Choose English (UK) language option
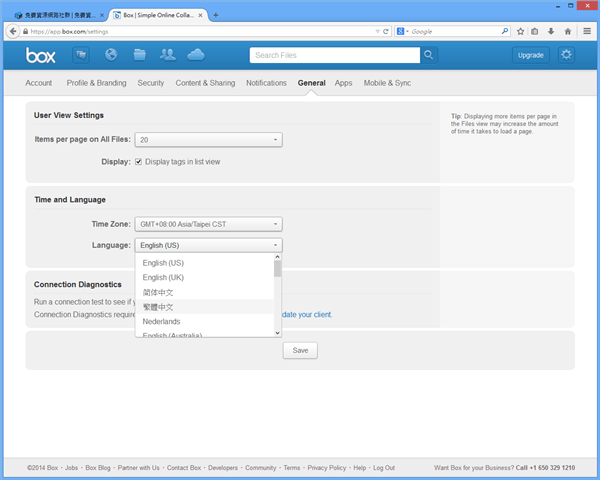This screenshot has width=600, height=480. (163, 277)
